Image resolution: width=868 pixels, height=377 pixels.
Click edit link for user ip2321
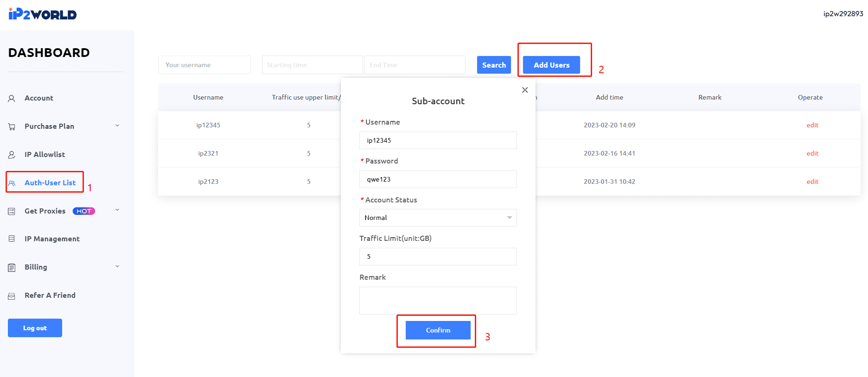812,153
